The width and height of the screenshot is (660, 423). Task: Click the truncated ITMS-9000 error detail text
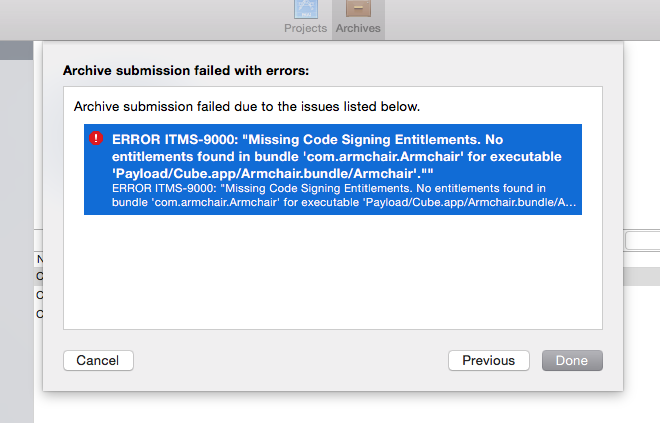click(344, 195)
